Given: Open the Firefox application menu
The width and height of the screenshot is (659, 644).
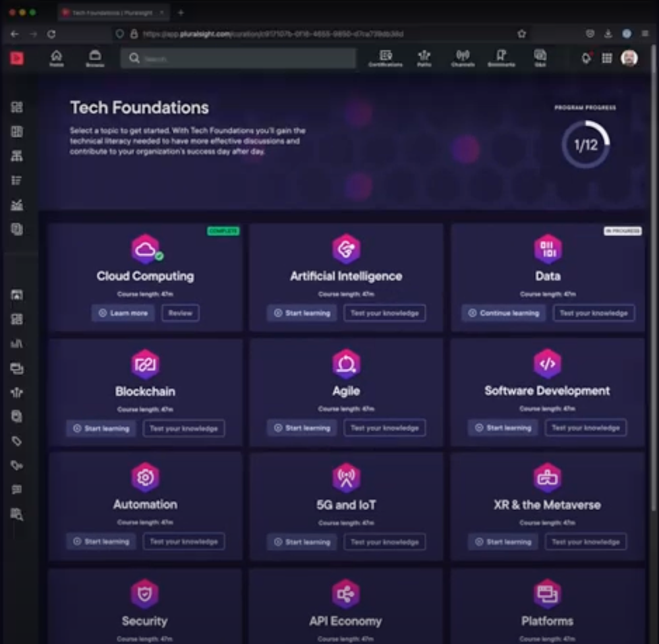Looking at the screenshot, I should (645, 34).
